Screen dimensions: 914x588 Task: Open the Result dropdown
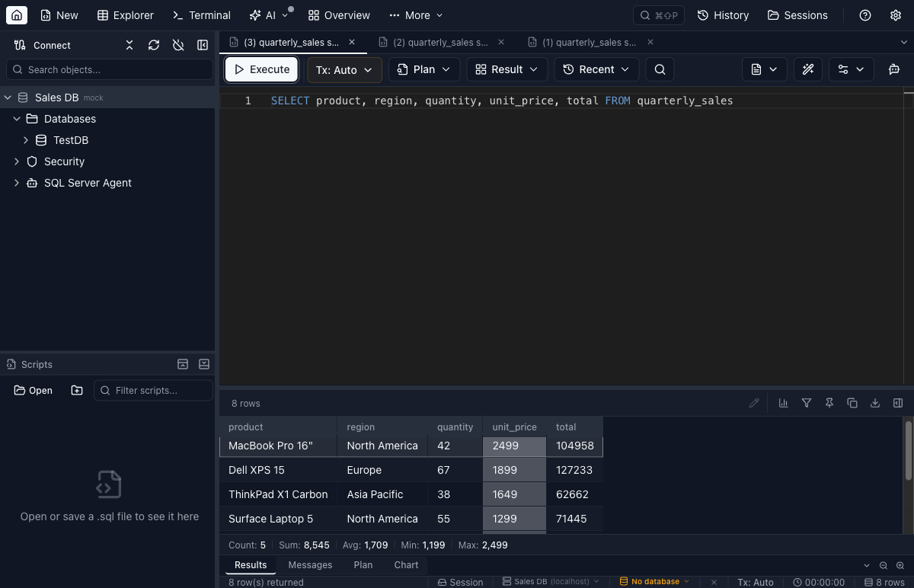(x=507, y=69)
